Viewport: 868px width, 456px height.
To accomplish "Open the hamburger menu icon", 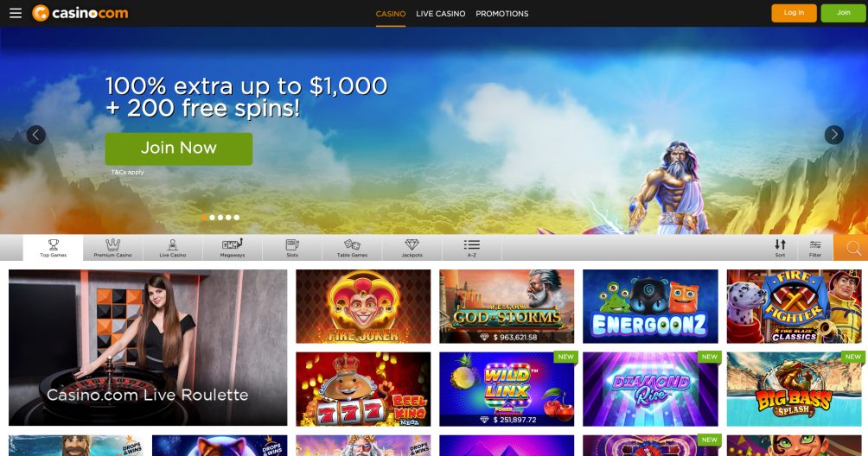I will [16, 13].
